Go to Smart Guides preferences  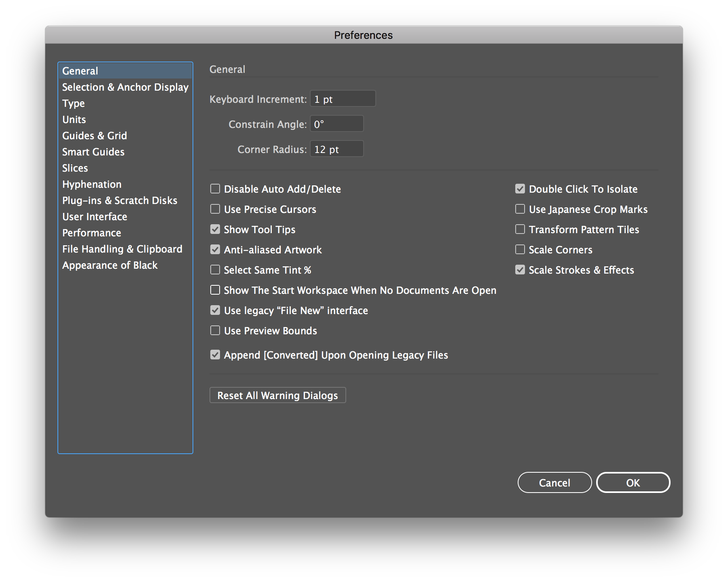(x=125, y=152)
